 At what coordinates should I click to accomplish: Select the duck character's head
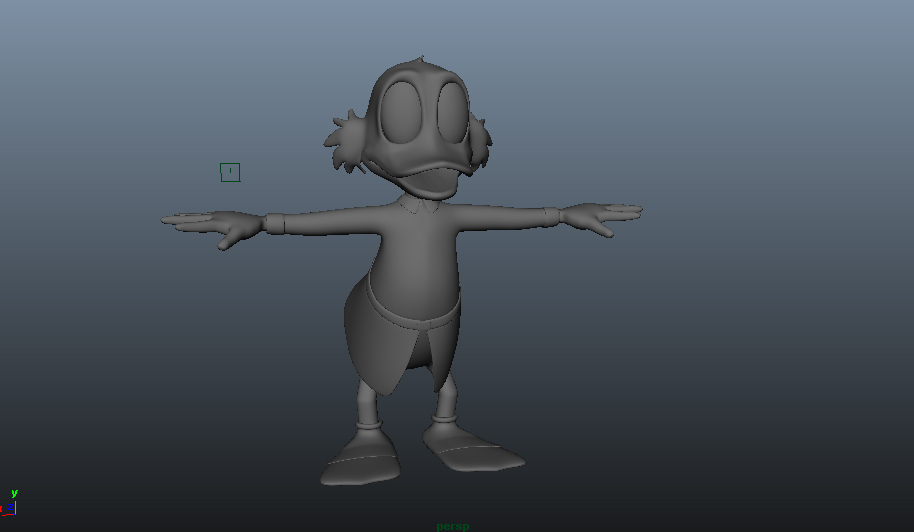(x=420, y=127)
